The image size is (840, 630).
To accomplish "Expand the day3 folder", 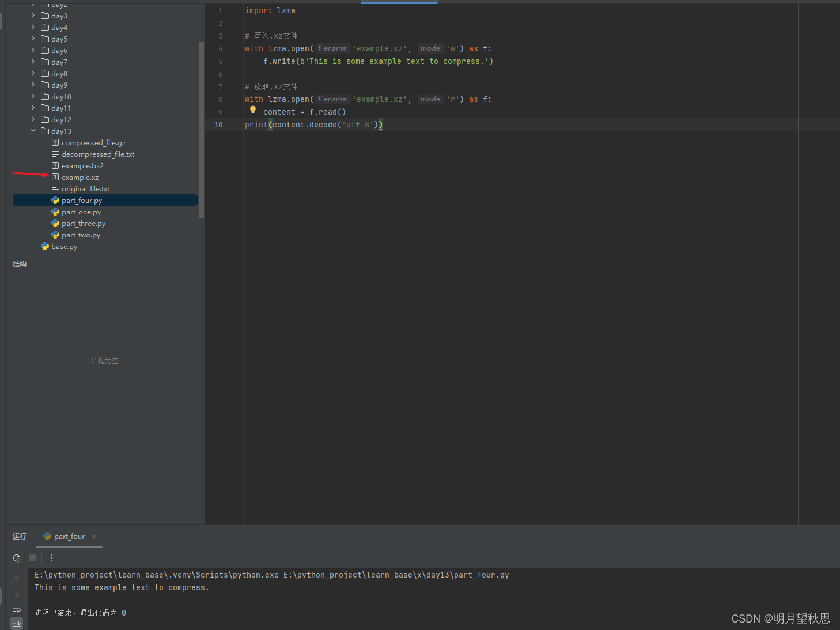I will pos(33,16).
